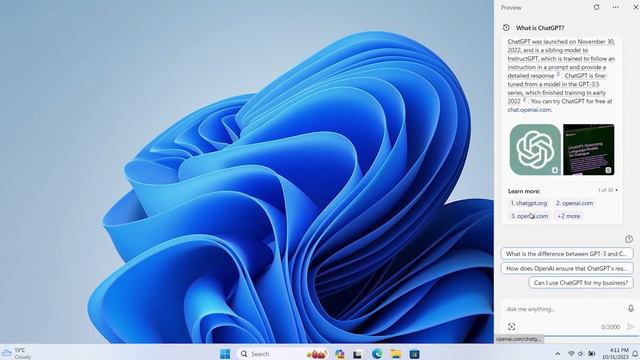The width and height of the screenshot is (640, 360).
Task: Open the chat.openai.com link
Action: [529, 110]
